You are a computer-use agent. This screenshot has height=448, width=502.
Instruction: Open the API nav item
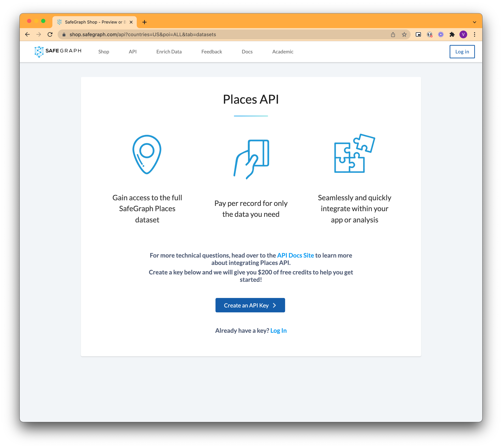coord(133,52)
